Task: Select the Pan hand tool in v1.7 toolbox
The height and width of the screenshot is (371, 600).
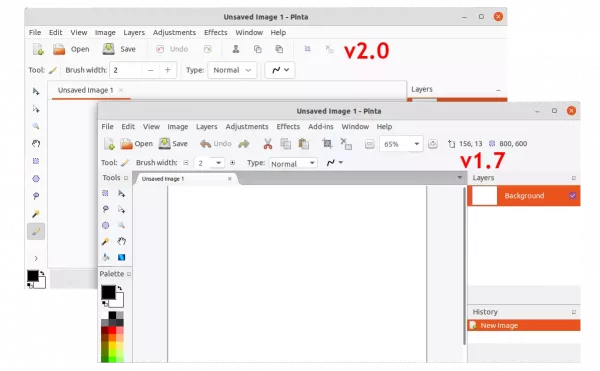Action: (x=121, y=241)
